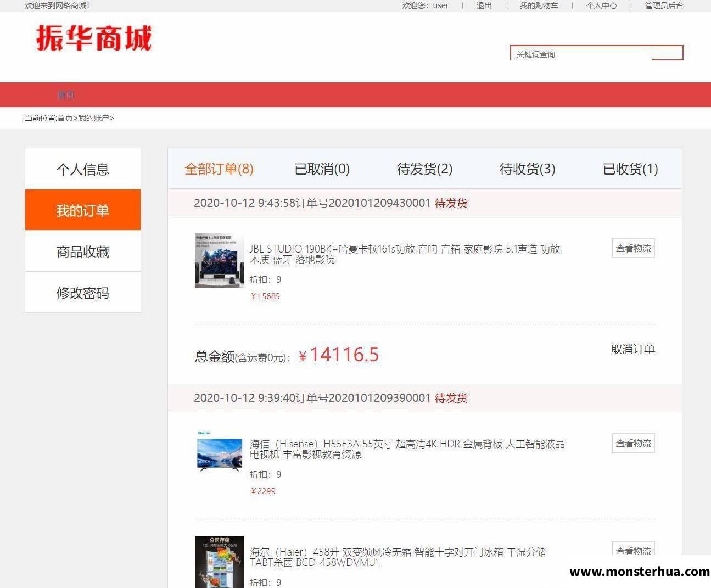Click 首页 in the breadcrumb path

tap(65, 118)
